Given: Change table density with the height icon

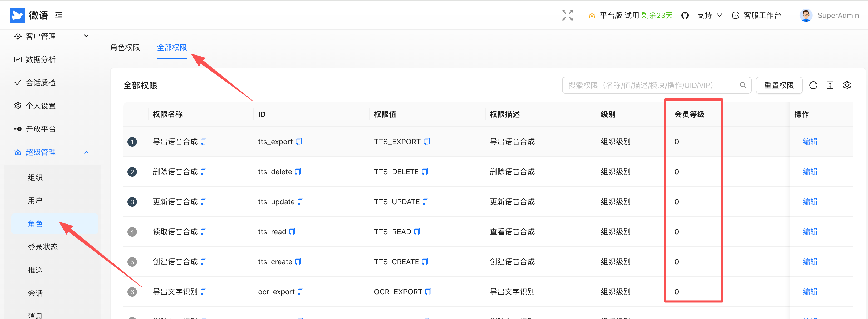Looking at the screenshot, I should tap(830, 85).
